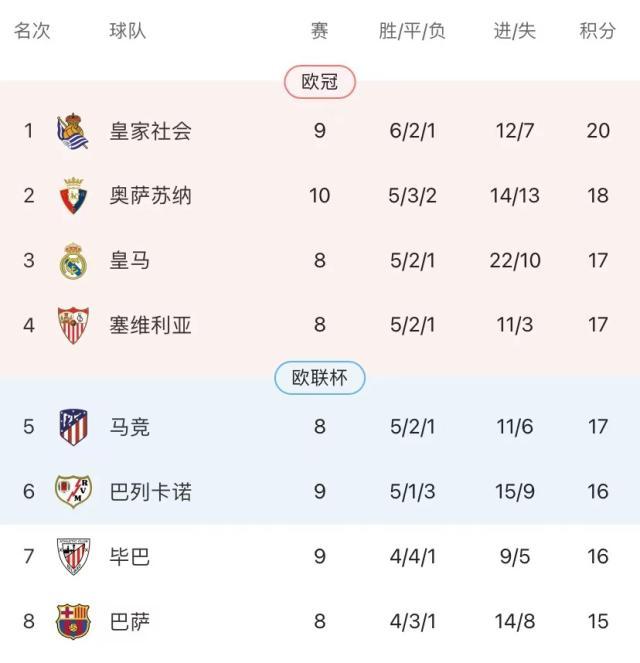
Task: Click the Barcelona club crest
Action: (x=73, y=621)
